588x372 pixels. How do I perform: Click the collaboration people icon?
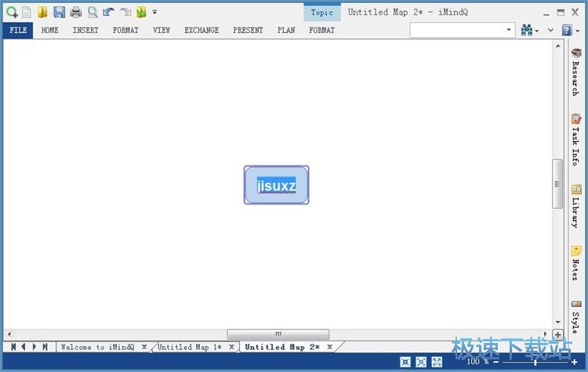click(x=527, y=30)
